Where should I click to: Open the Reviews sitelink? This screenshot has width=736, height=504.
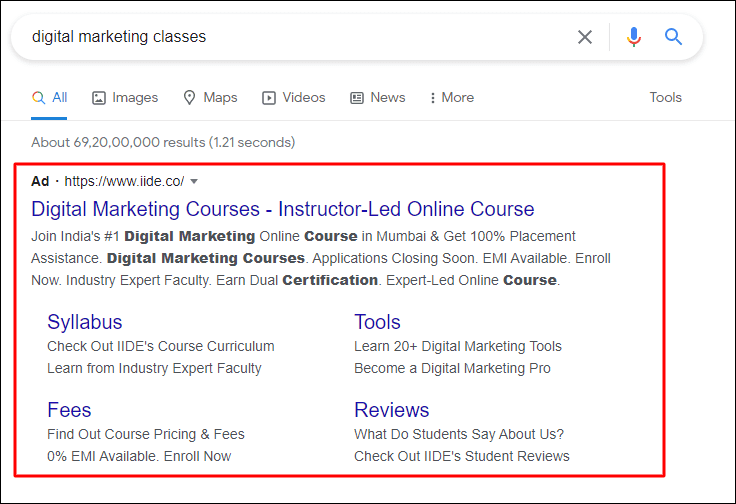click(391, 410)
